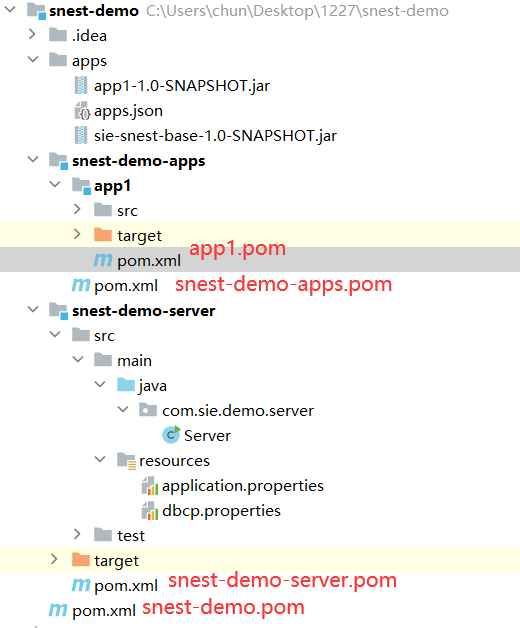Collapse the snest-demo-server module

coord(32,310)
